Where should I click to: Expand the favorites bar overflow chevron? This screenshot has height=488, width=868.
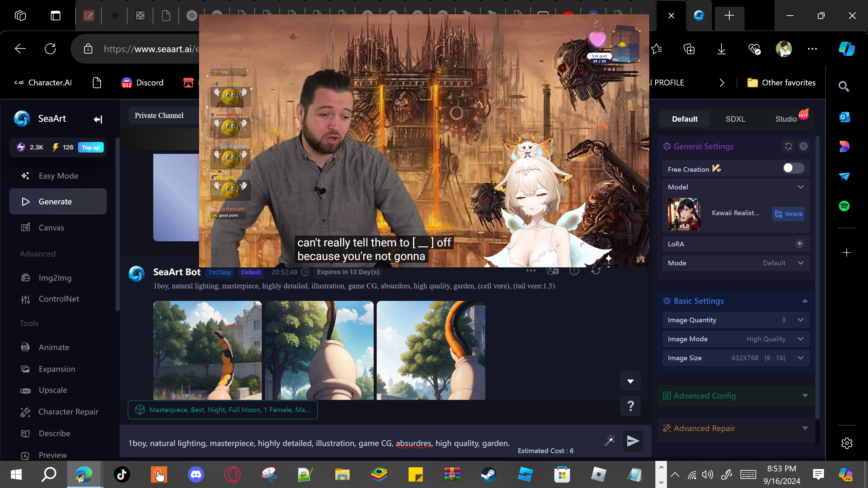pos(722,83)
